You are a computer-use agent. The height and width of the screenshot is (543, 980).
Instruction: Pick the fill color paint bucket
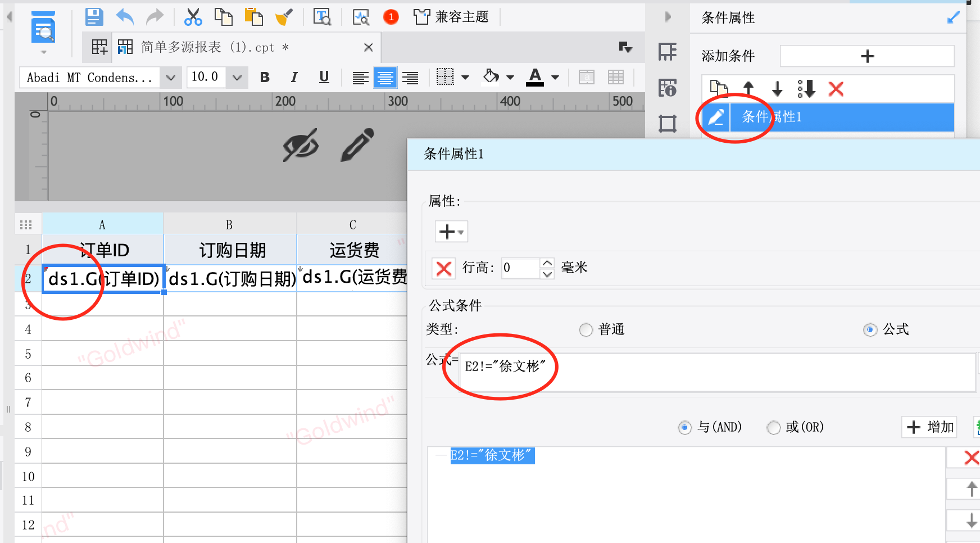[491, 76]
